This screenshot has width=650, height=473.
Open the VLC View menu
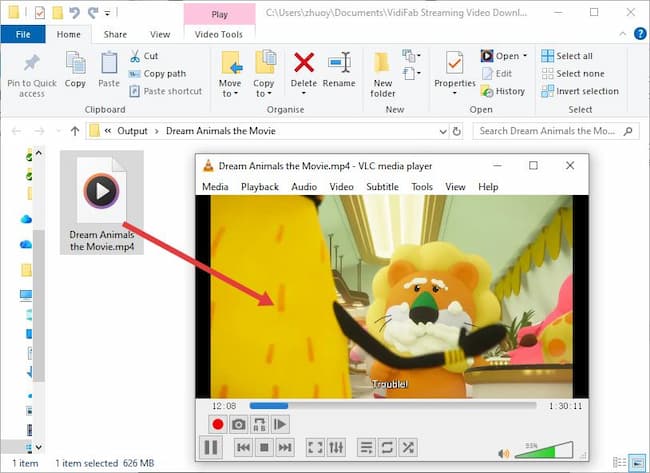[x=455, y=187]
